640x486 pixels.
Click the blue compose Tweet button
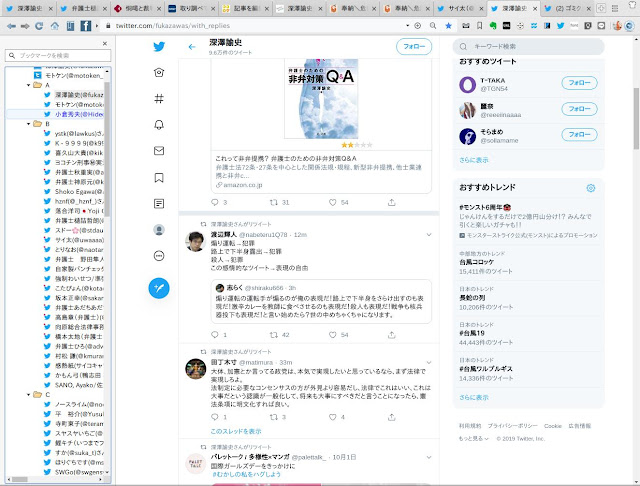coord(159,288)
